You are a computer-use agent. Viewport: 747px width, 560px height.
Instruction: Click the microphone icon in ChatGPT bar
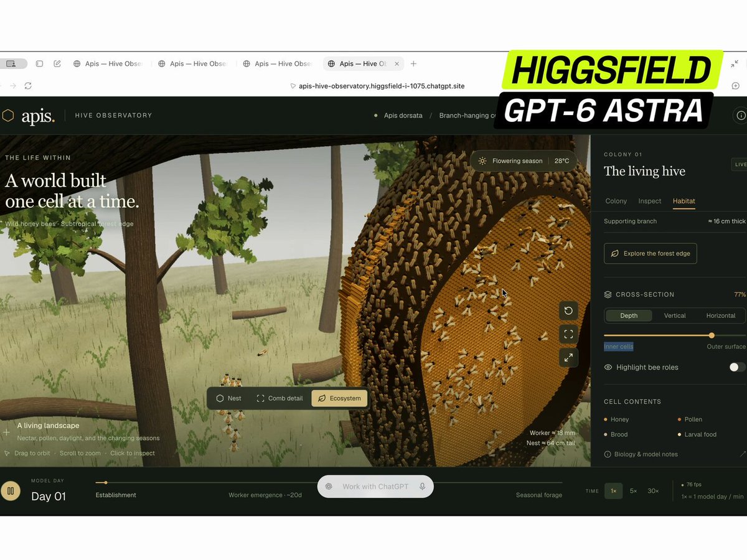[x=422, y=487]
